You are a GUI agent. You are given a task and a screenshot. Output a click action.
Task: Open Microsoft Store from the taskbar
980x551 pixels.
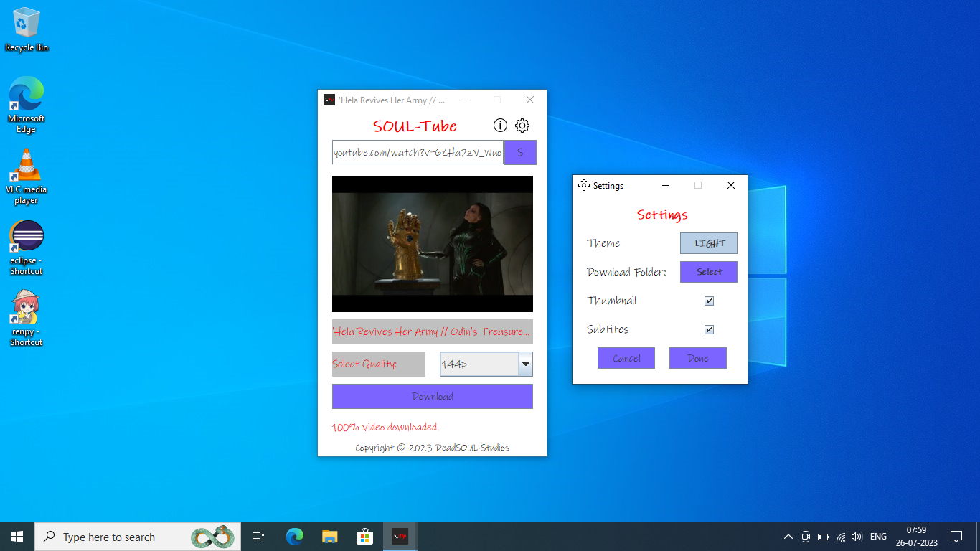[364, 537]
